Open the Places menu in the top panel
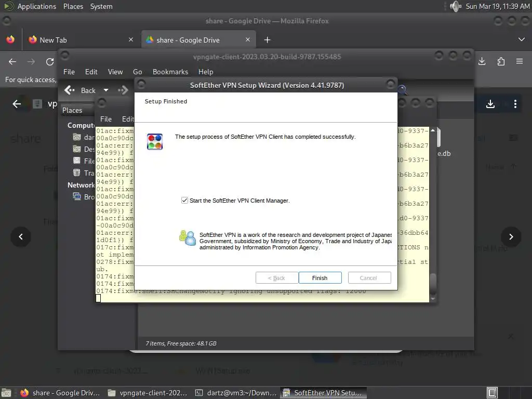 coord(73,6)
